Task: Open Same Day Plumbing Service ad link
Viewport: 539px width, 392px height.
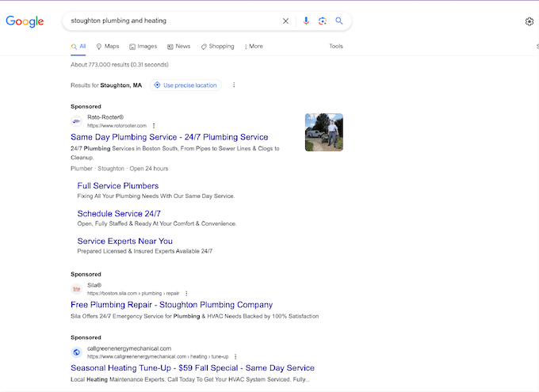Action: tap(169, 137)
